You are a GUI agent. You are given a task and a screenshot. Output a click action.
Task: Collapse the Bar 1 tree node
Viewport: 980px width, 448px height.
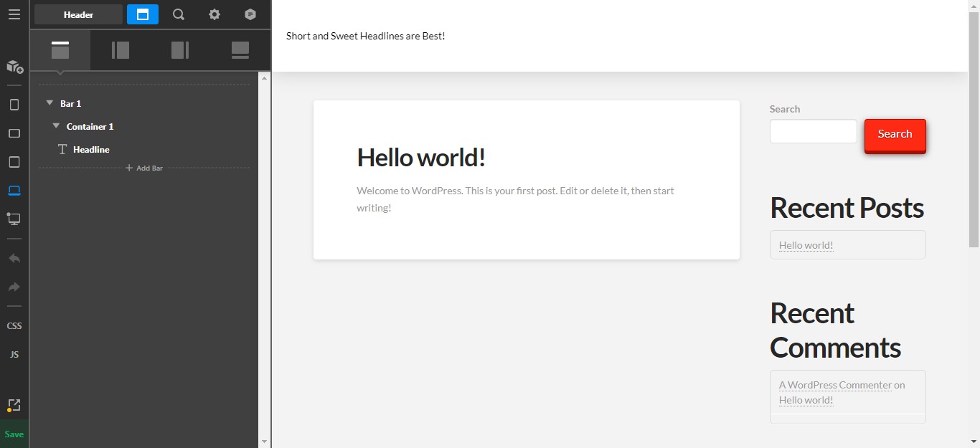(x=50, y=103)
